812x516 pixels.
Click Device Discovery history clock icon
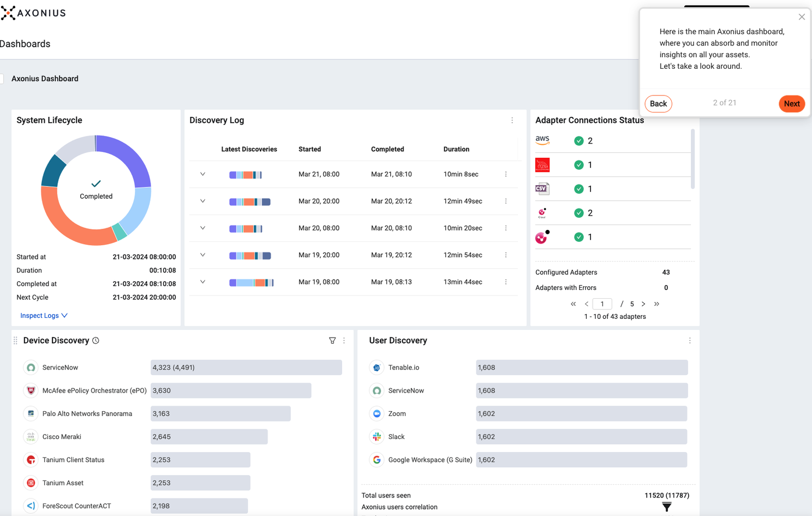[x=96, y=340]
